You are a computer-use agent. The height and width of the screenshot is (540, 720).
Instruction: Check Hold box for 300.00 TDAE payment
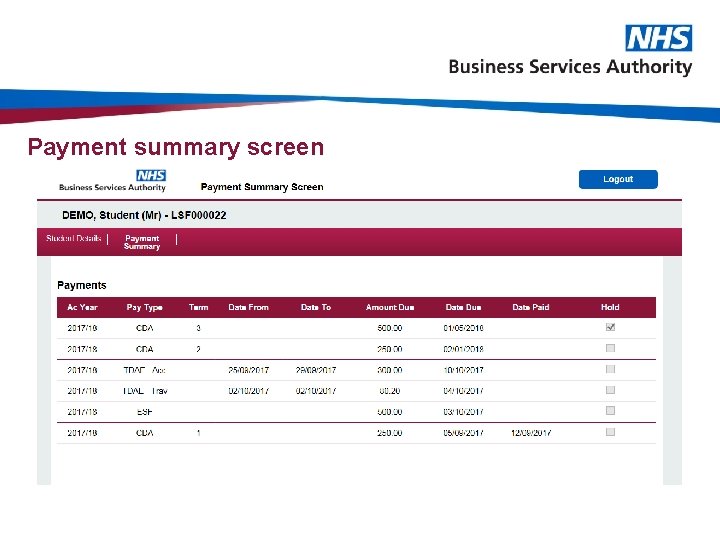610,369
